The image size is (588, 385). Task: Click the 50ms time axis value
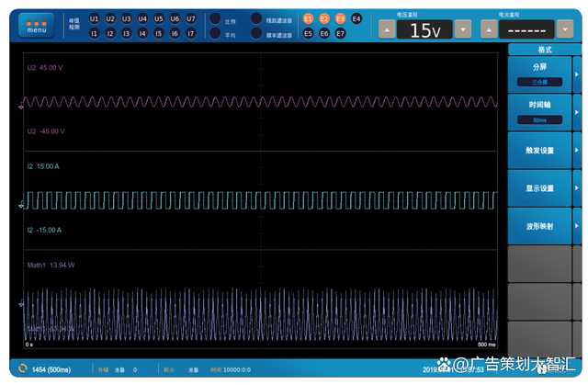539,120
